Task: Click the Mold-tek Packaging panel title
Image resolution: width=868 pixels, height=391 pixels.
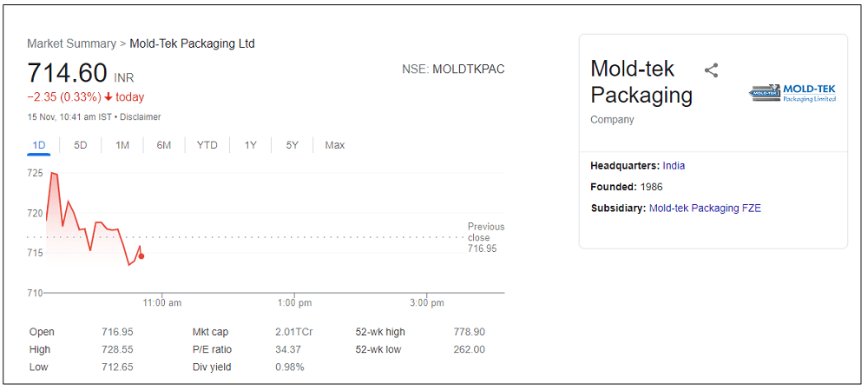Action: (x=641, y=82)
